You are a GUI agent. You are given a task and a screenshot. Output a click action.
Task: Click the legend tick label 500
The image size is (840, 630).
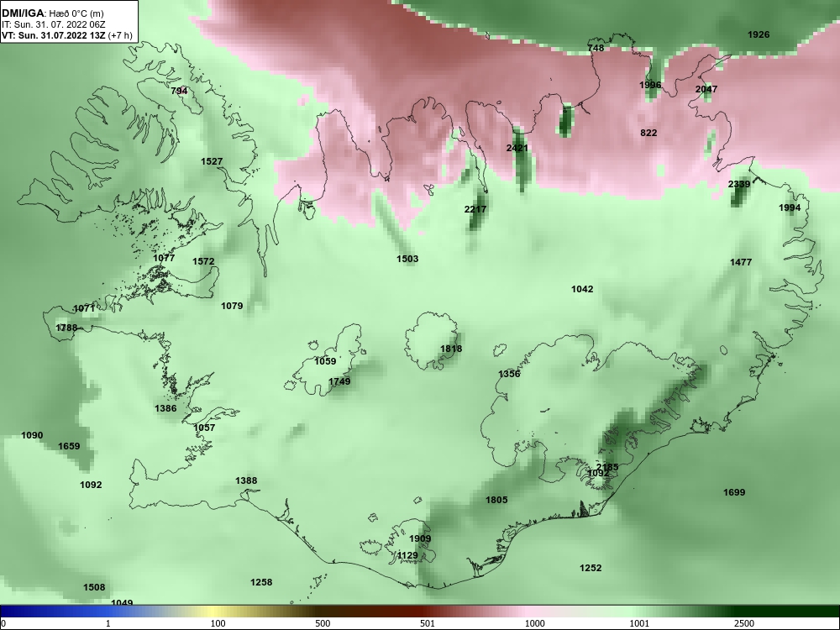[x=323, y=623]
